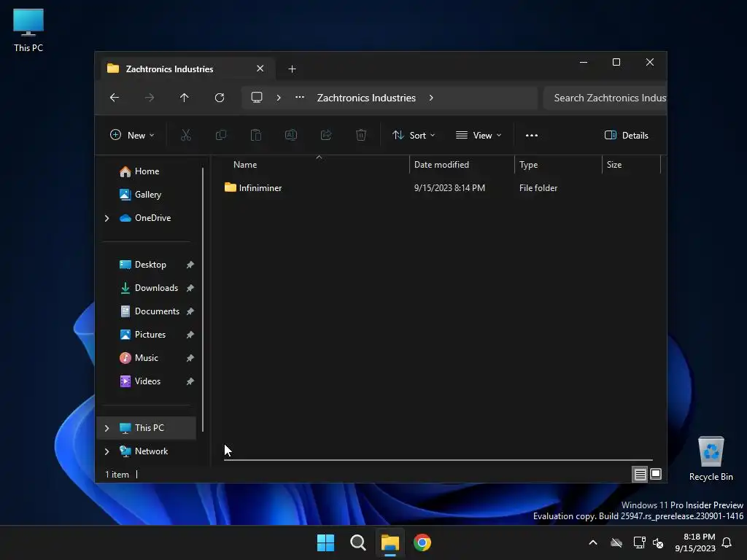Refresh the Zachtronics Industries folder
Image resolution: width=747 pixels, height=560 pixels.
pos(219,98)
